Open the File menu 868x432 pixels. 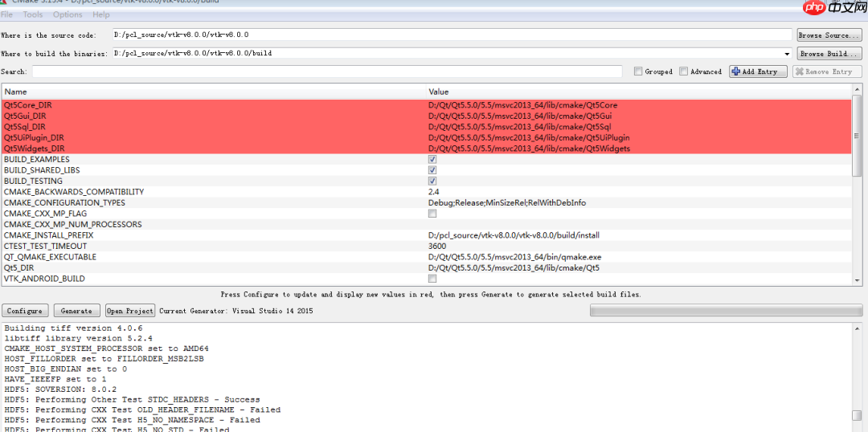pyautogui.click(x=6, y=14)
